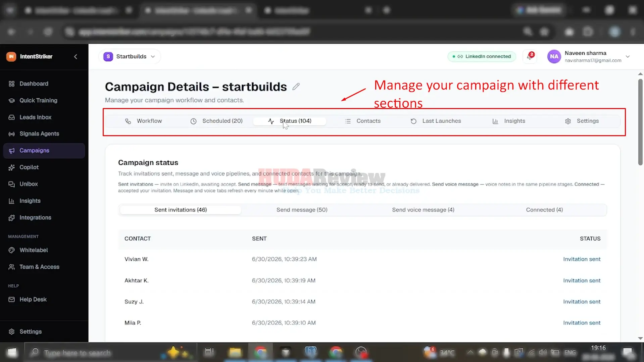
Task: Select Sent invitations (46) sub-tab
Action: pyautogui.click(x=181, y=210)
